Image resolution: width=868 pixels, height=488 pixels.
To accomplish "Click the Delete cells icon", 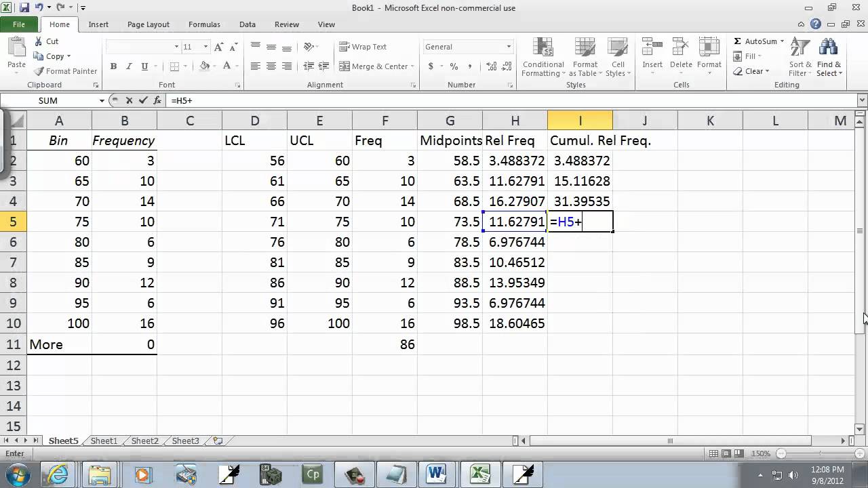I will (680, 47).
